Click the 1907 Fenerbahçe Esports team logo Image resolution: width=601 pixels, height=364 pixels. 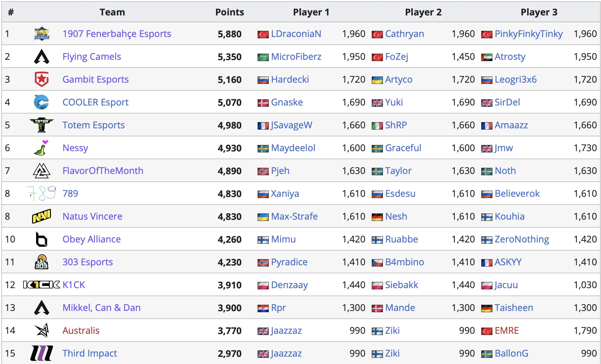point(42,34)
